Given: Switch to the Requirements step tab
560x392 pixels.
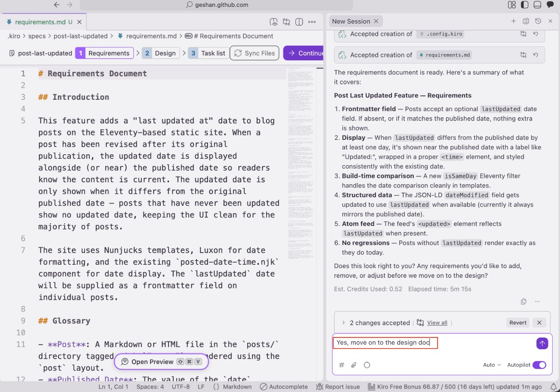Looking at the screenshot, I should pyautogui.click(x=104, y=53).
